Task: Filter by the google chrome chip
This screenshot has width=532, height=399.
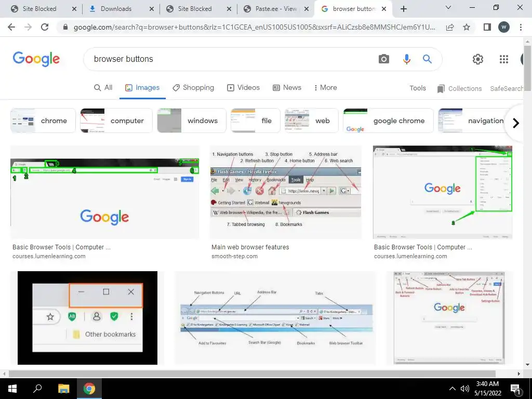Action: [x=388, y=121]
